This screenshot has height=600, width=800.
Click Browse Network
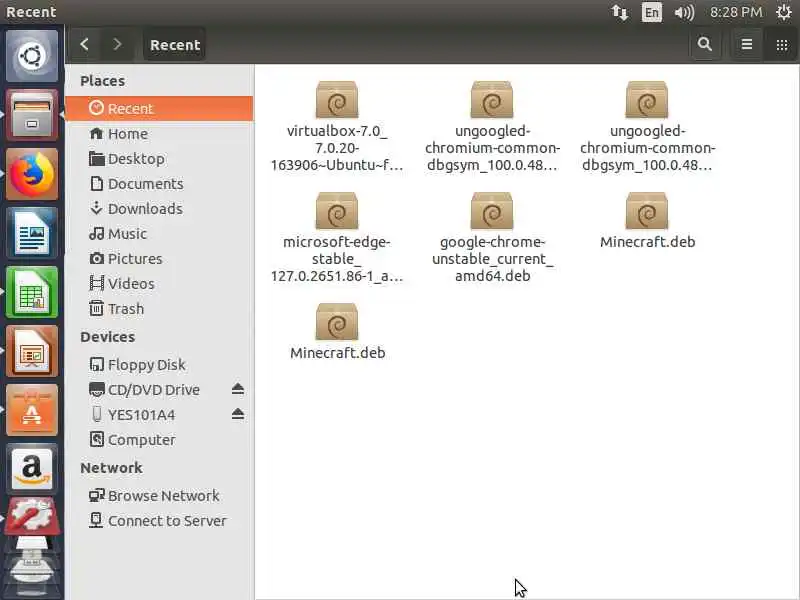pos(159,496)
